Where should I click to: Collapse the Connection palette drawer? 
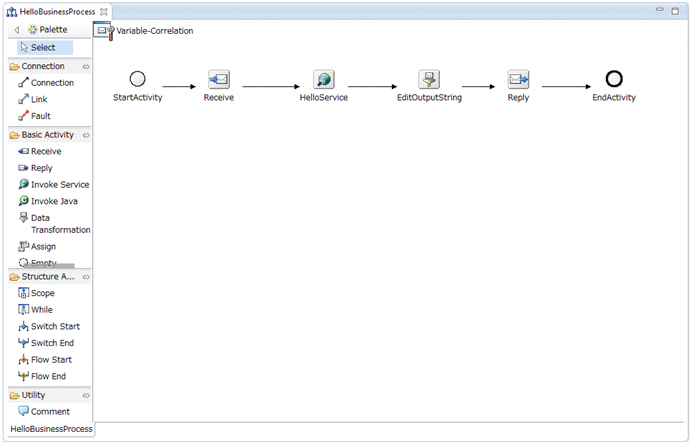[x=43, y=66]
